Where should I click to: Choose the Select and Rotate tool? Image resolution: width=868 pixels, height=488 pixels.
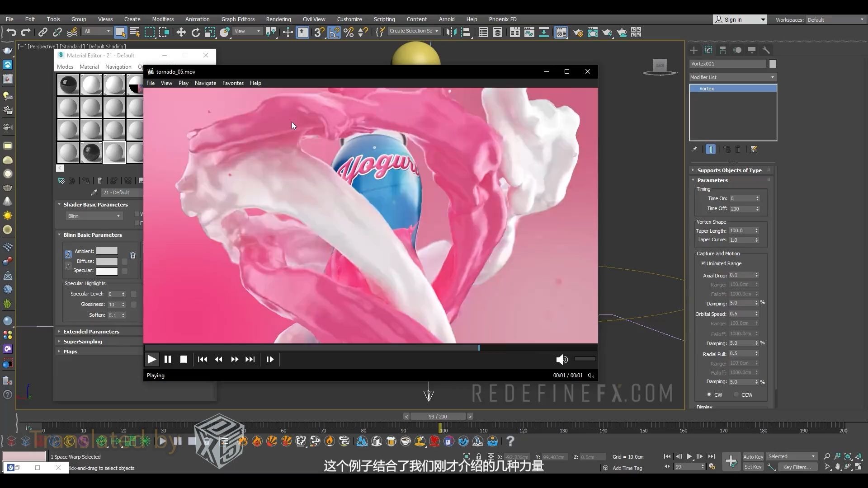(x=196, y=32)
